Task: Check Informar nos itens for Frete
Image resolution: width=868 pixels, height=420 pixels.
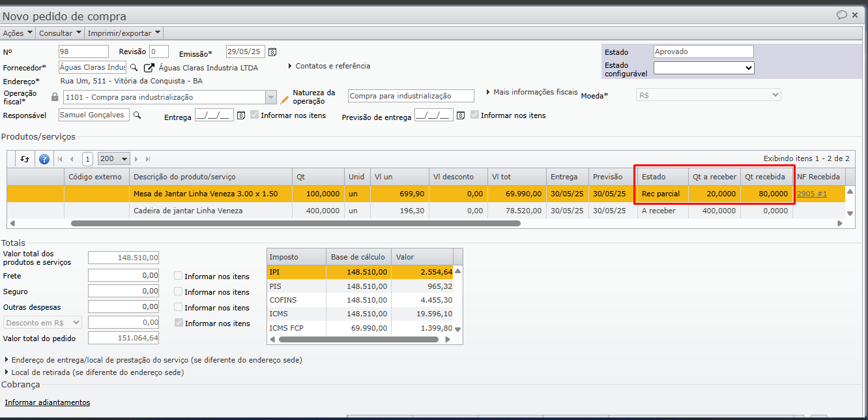Action: [179, 276]
